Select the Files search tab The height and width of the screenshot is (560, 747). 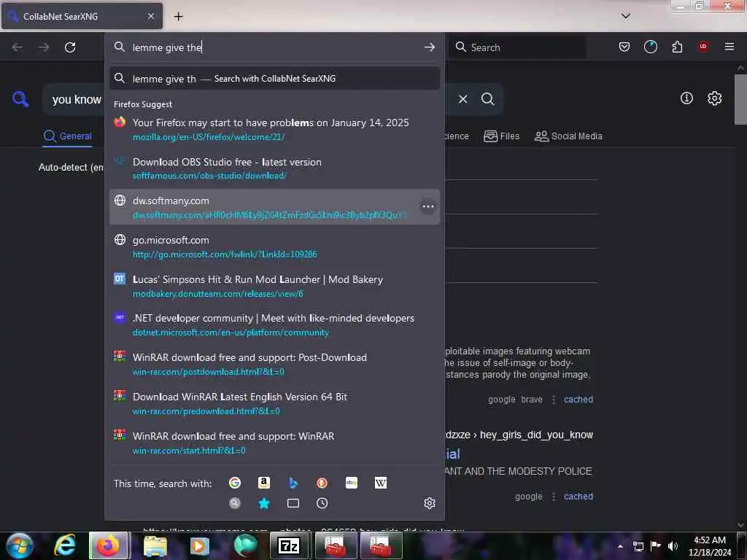[x=502, y=136]
